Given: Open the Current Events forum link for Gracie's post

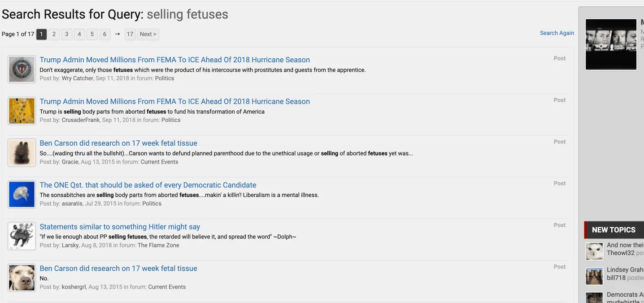Looking at the screenshot, I should click(159, 162).
